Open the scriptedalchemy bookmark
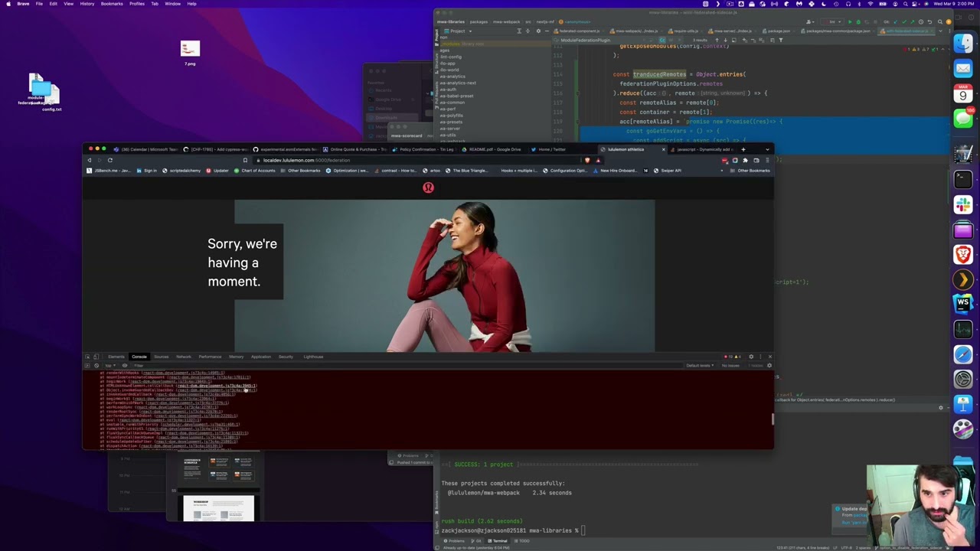 pyautogui.click(x=181, y=171)
